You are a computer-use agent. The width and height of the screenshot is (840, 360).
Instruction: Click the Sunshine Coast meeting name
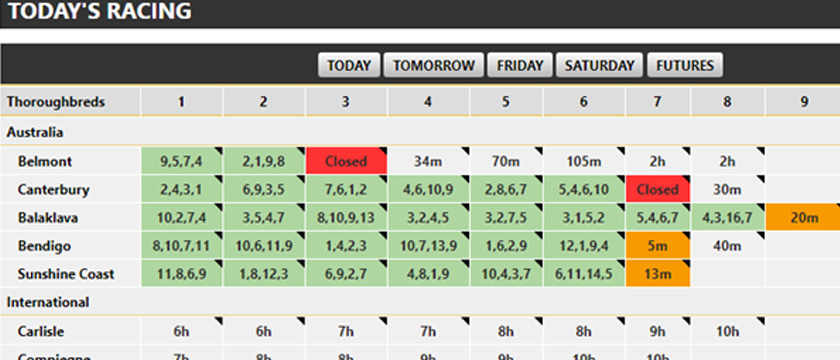click(x=65, y=274)
